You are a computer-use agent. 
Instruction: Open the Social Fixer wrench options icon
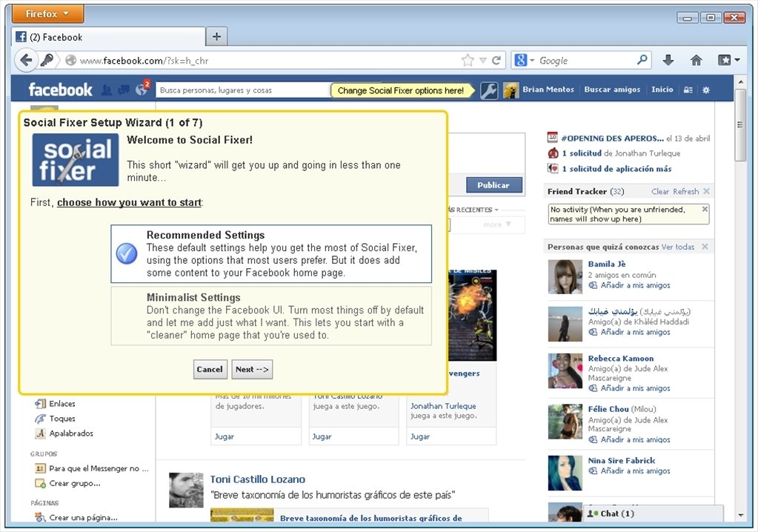pos(489,90)
